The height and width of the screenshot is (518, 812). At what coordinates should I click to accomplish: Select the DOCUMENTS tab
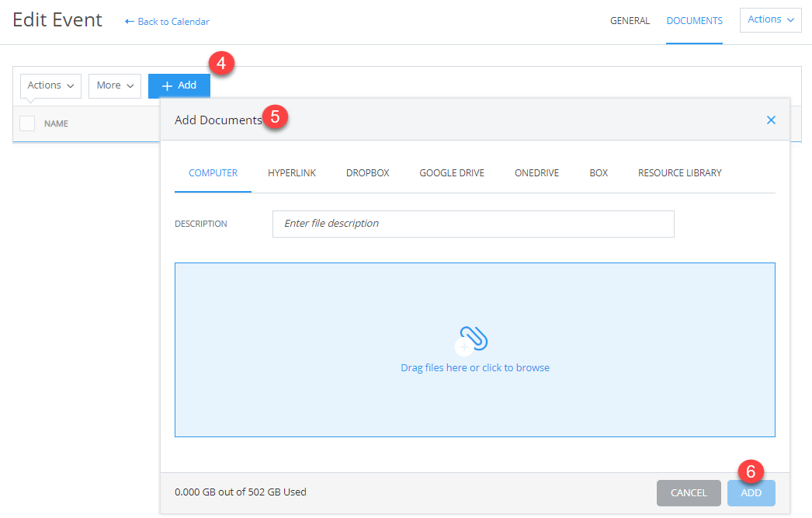[x=695, y=21]
